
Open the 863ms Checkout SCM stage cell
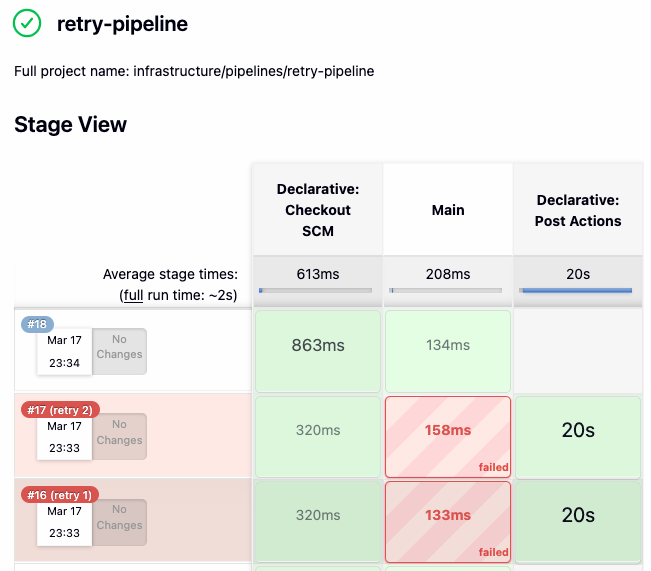click(317, 346)
